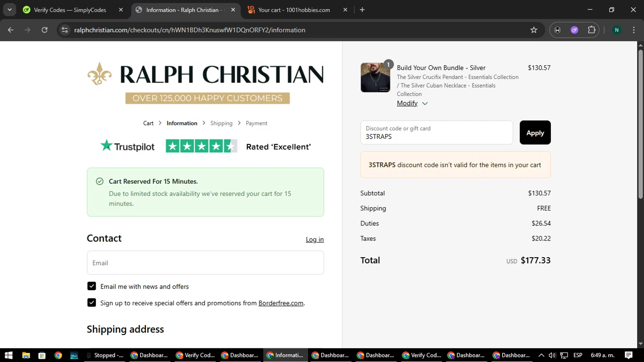This screenshot has width=644, height=362.
Task: Uncheck Borderfree special offers signup checkbox
Action: tap(91, 303)
